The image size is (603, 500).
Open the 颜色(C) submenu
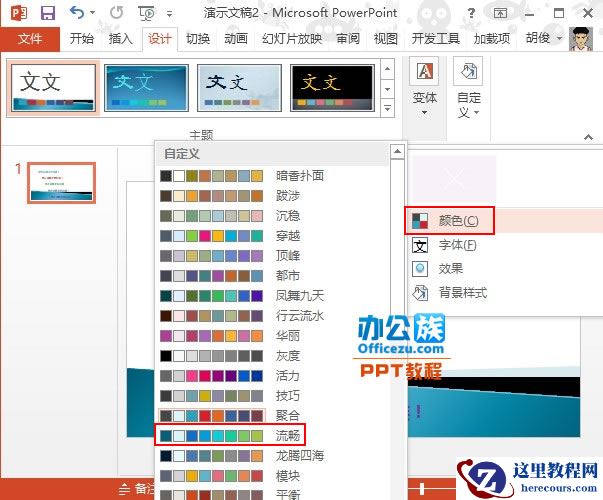pyautogui.click(x=504, y=221)
